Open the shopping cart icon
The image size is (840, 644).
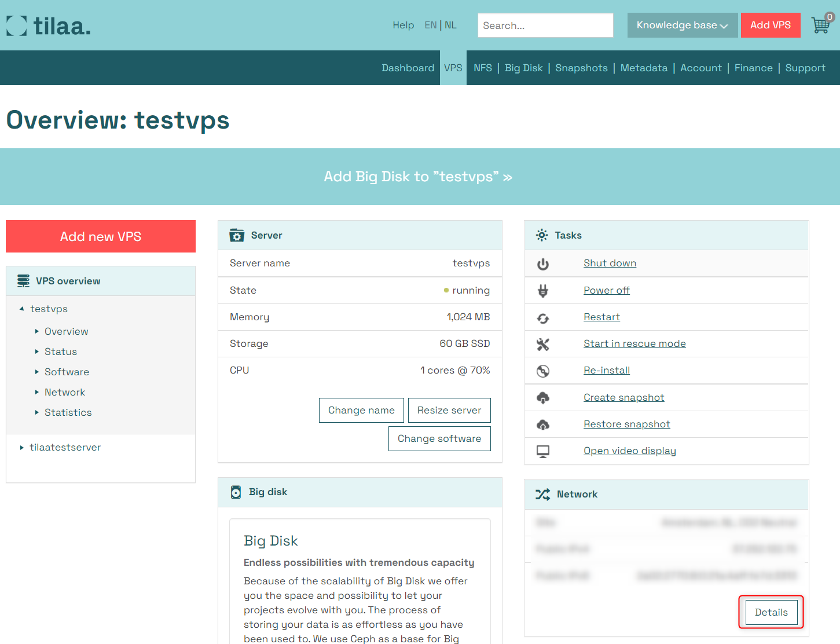point(822,24)
